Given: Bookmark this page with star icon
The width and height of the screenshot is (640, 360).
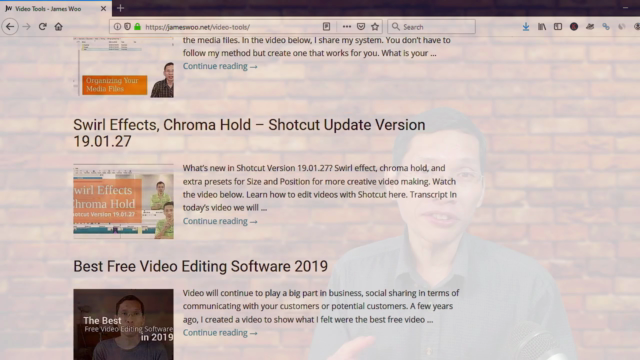Looking at the screenshot, I should pos(375,27).
